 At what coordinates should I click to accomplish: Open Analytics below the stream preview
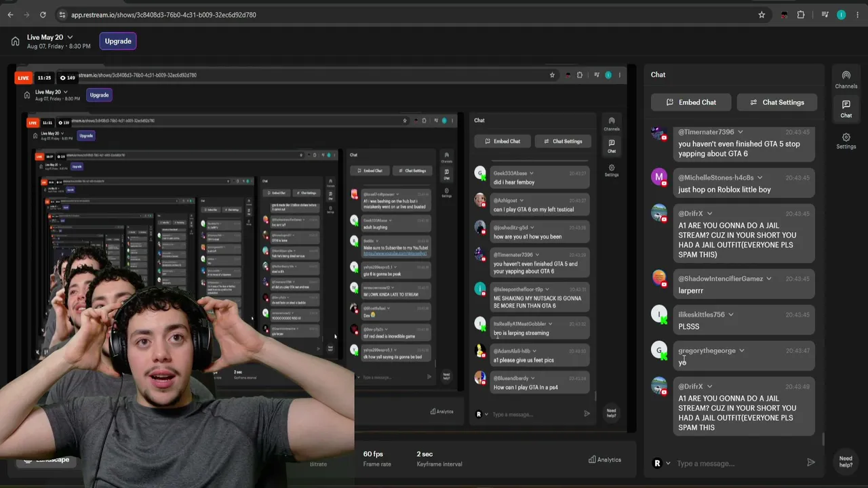[x=605, y=460]
